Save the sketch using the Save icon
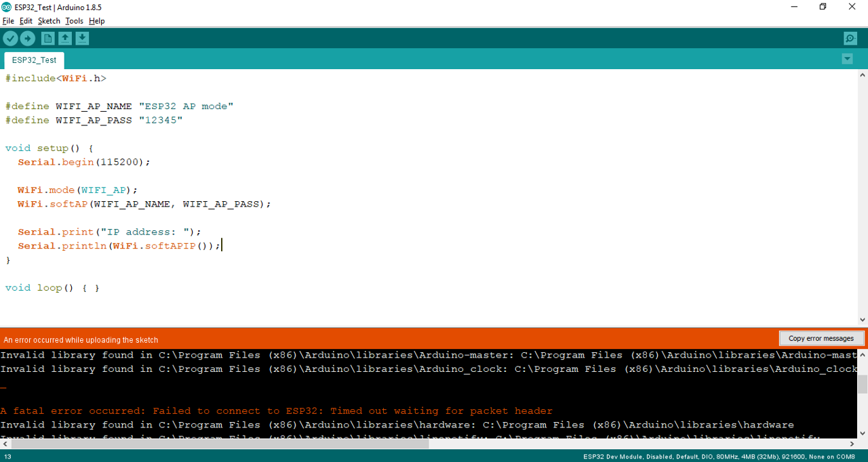The height and width of the screenshot is (462, 868). point(82,39)
